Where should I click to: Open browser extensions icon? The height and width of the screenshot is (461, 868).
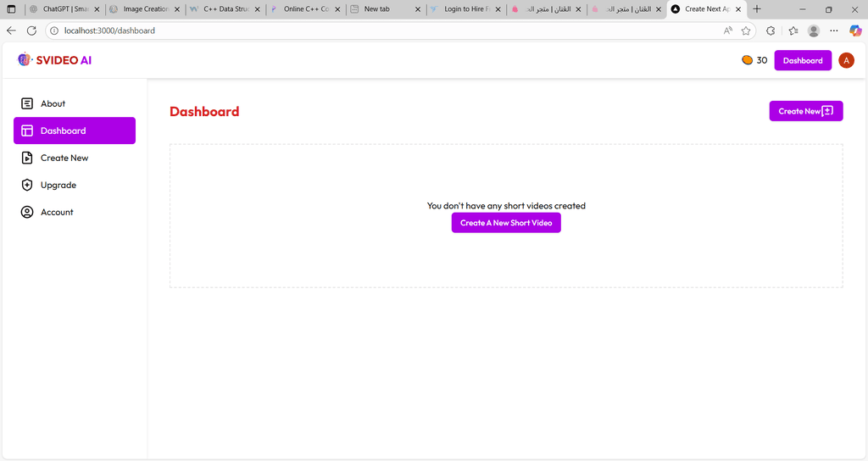click(x=771, y=31)
